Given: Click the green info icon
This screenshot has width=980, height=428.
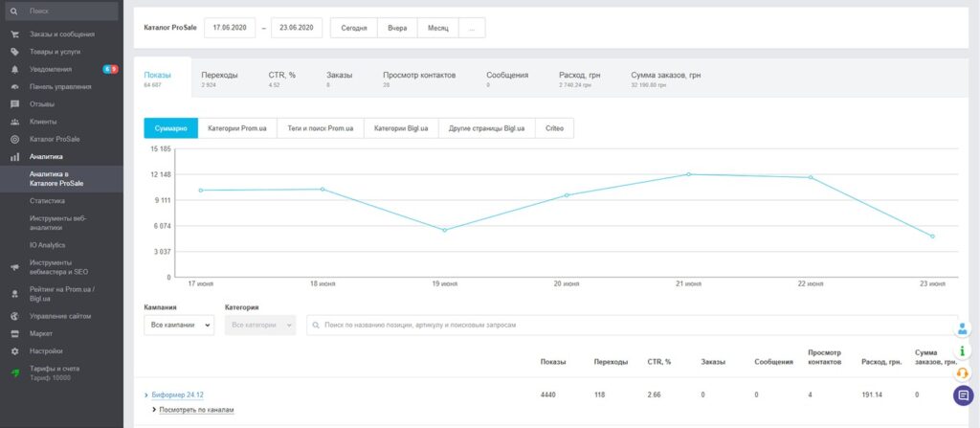Looking at the screenshot, I should click(x=963, y=350).
